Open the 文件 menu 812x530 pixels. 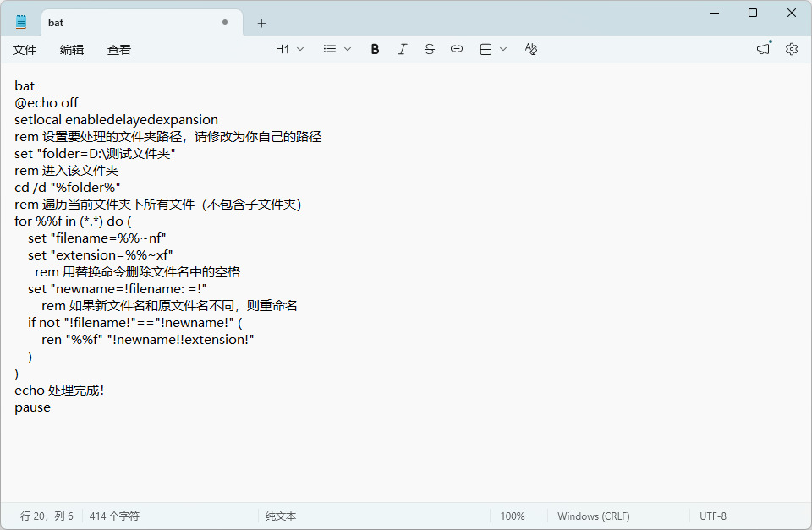25,50
